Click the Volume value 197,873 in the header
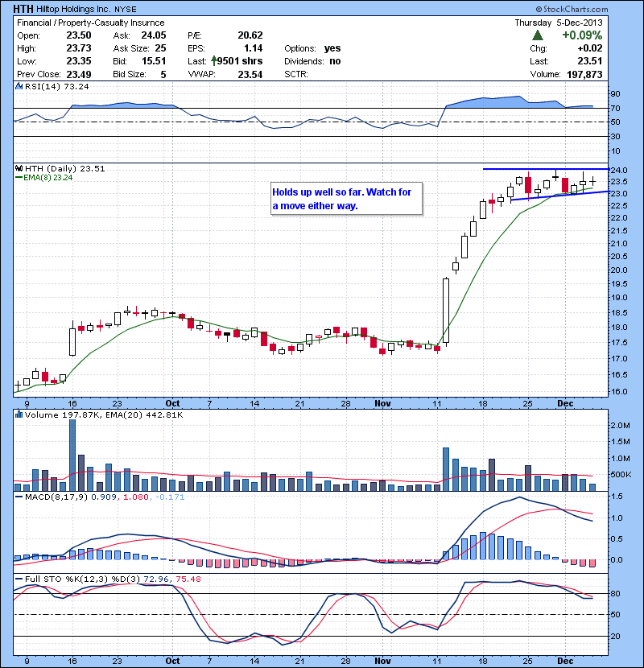The height and width of the screenshot is (668, 644). 584,75
